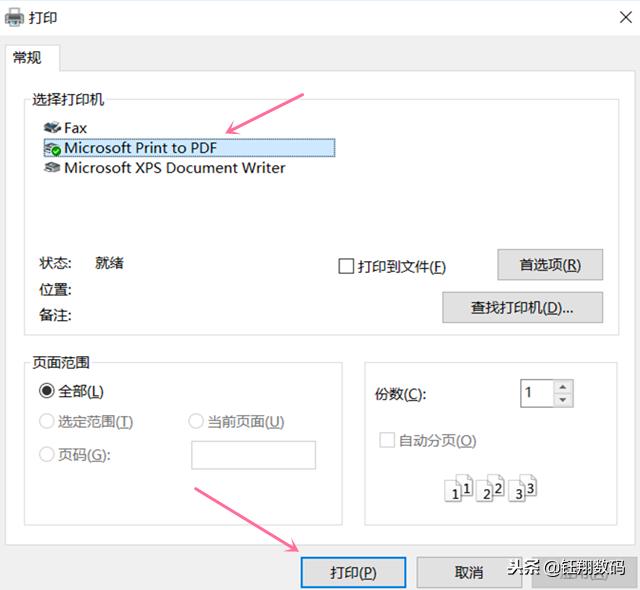Select the 全部(L) radio button

(47, 391)
